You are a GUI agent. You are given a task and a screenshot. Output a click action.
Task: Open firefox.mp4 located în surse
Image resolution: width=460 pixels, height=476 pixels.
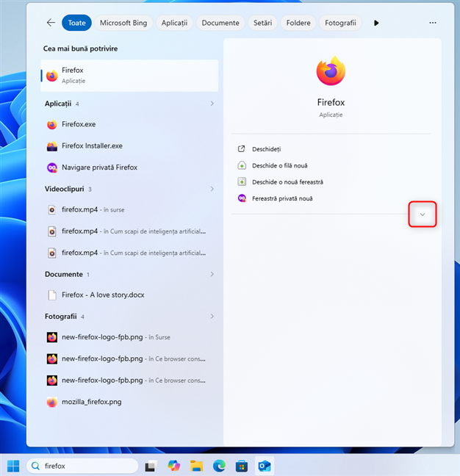coord(129,210)
